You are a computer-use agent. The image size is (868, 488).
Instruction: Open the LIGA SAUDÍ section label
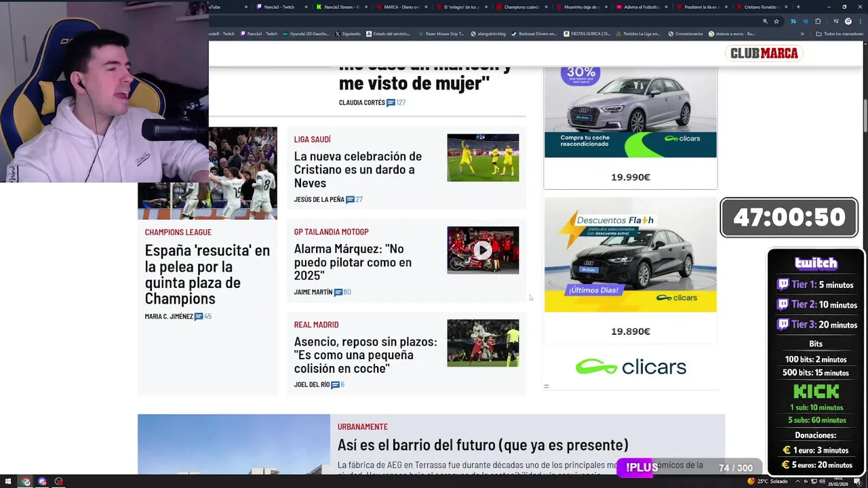(x=313, y=140)
